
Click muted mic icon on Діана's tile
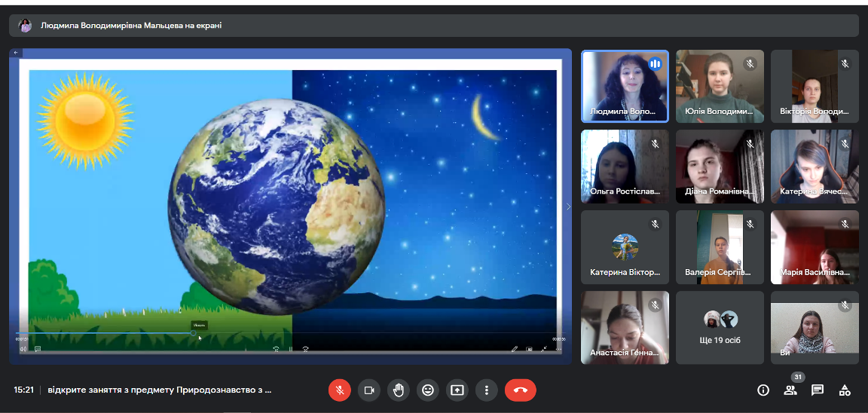coord(750,144)
